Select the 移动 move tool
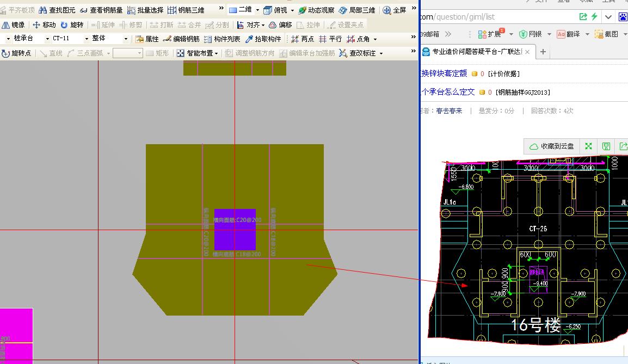The width and height of the screenshot is (628, 364). tap(44, 25)
